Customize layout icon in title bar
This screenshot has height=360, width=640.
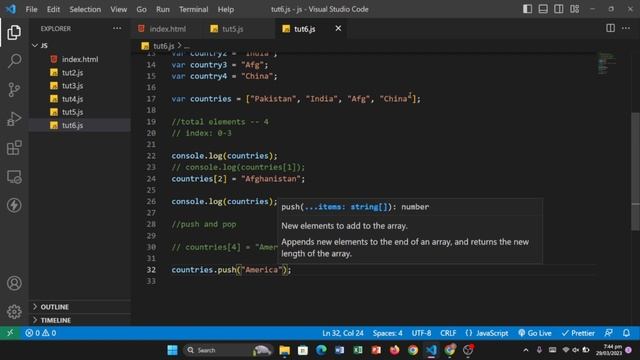point(574,9)
